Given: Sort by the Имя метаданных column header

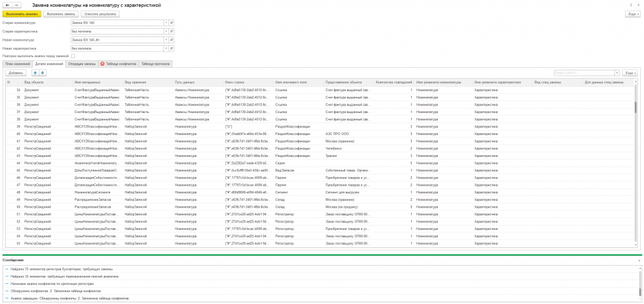Looking at the screenshot, I should (x=97, y=82).
